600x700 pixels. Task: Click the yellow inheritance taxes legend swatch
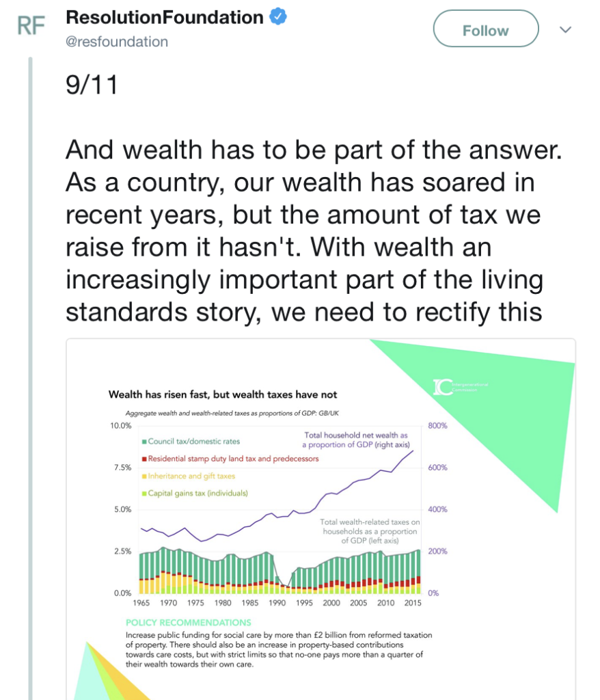[x=144, y=476]
